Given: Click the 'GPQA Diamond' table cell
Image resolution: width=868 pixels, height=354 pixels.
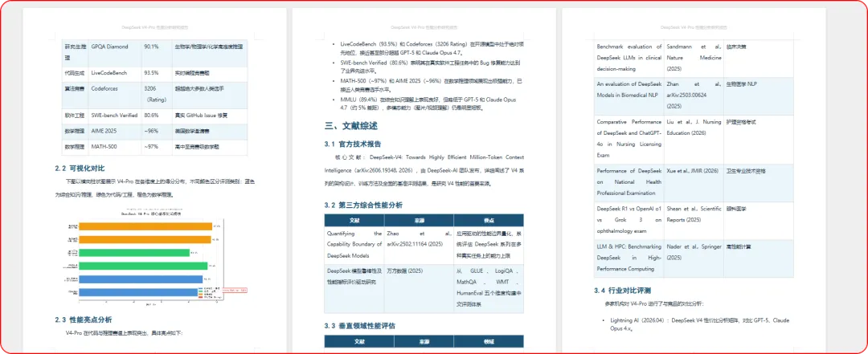Looking at the screenshot, I should click(x=115, y=52).
